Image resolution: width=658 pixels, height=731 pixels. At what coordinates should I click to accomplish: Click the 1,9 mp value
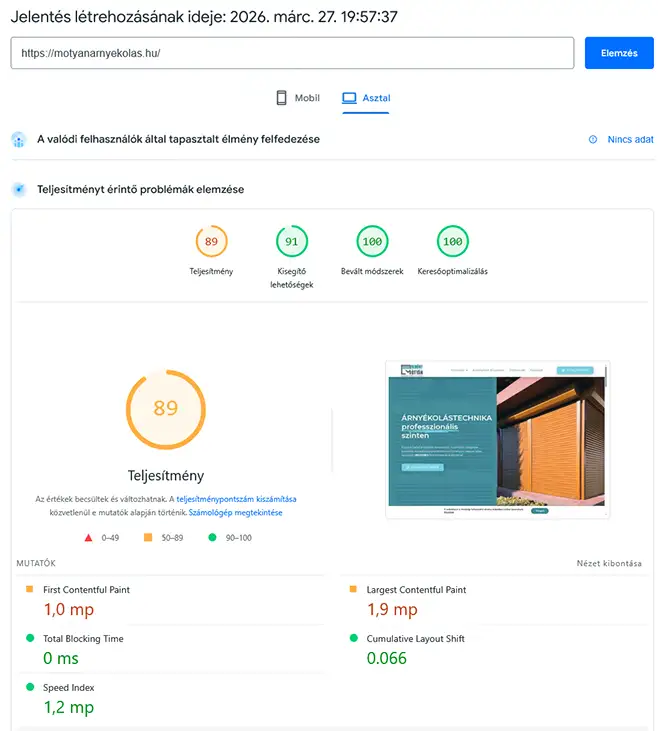[x=392, y=609]
